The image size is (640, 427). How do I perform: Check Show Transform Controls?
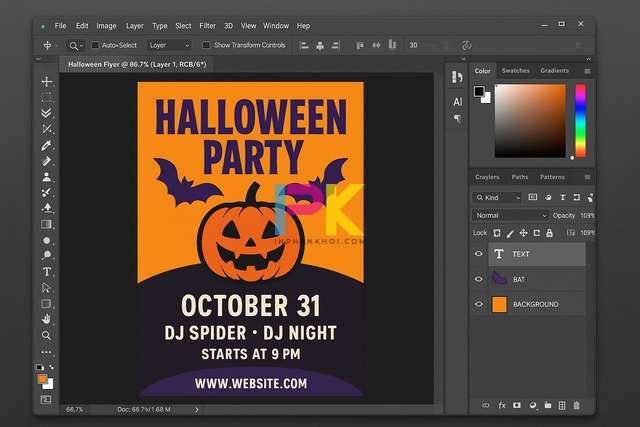coord(206,45)
